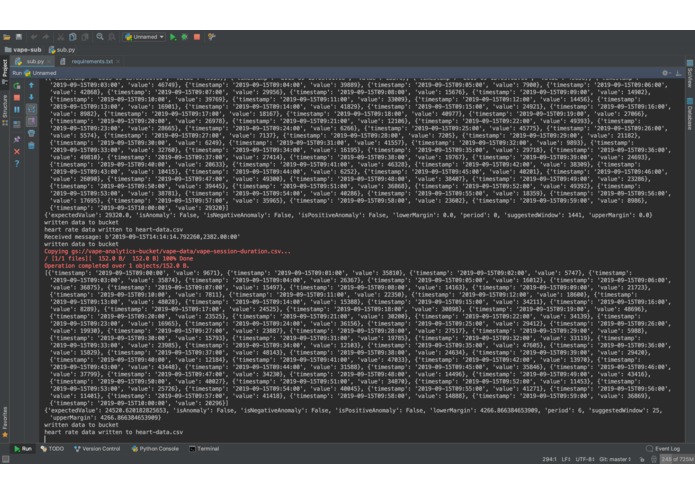This screenshot has width=695, height=494.
Task: Click the Unnamed title in Run panel header
Action: [x=44, y=73]
